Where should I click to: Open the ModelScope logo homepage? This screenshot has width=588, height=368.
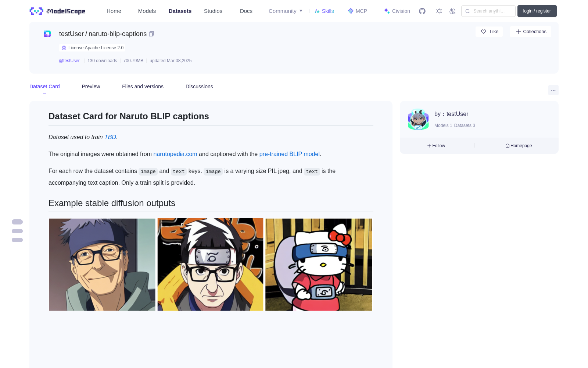pos(57,11)
